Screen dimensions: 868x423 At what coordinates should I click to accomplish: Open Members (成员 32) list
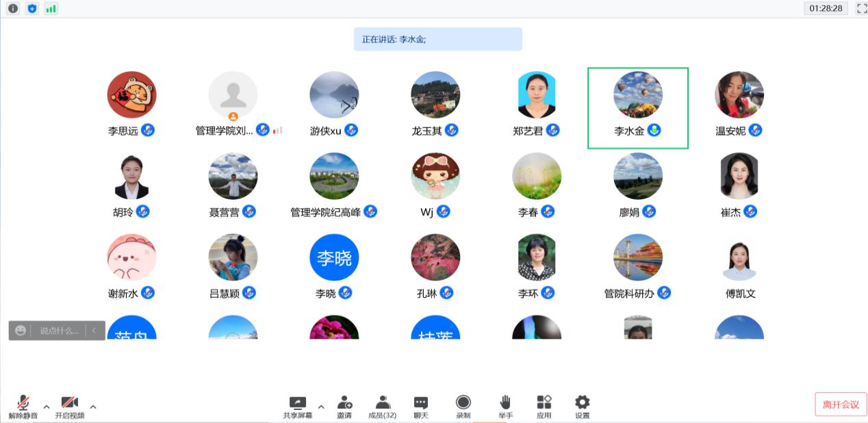[x=383, y=402]
